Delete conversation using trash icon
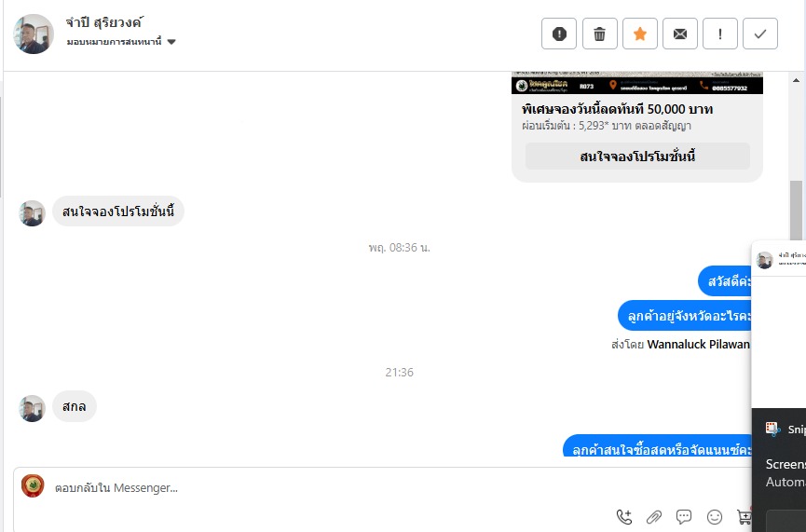This screenshot has height=532, width=806. coord(599,34)
